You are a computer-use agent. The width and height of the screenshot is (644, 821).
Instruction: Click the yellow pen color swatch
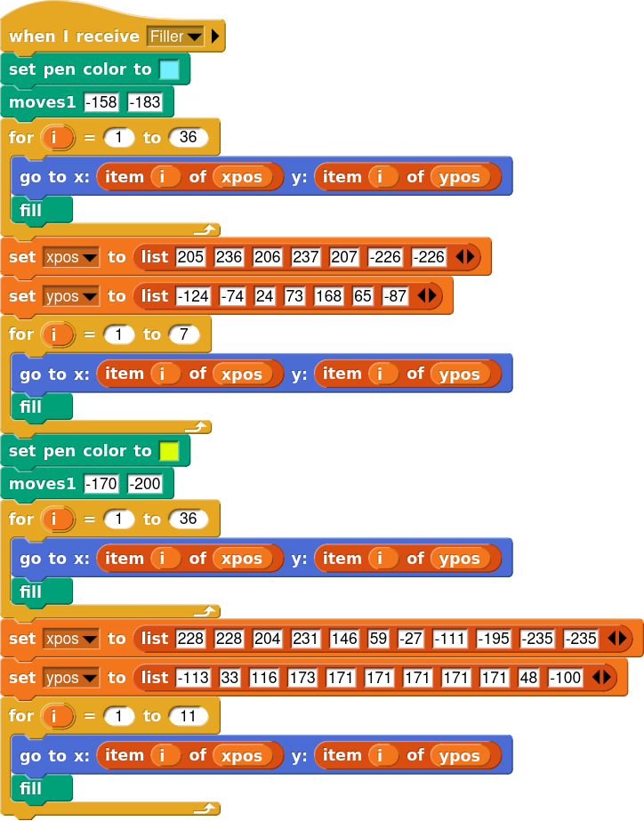[168, 452]
